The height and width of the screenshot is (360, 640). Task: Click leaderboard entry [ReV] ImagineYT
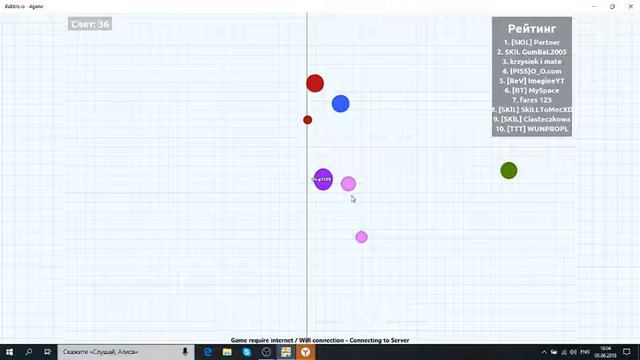coord(532,81)
